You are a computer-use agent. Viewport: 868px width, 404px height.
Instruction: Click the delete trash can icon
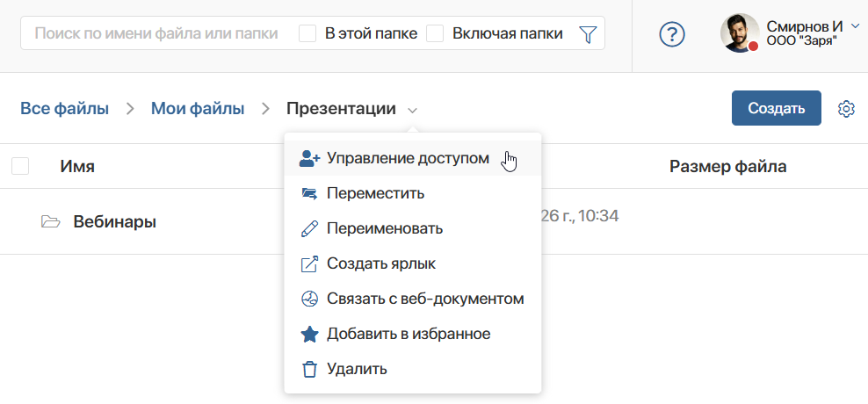309,369
